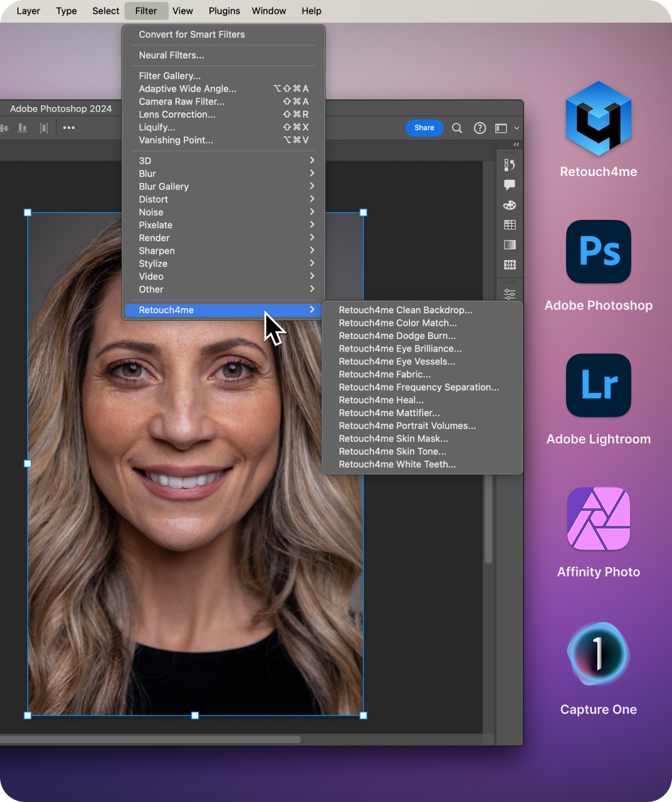Open the Comments panel
Image resolution: width=672 pixels, height=802 pixels.
[509, 184]
